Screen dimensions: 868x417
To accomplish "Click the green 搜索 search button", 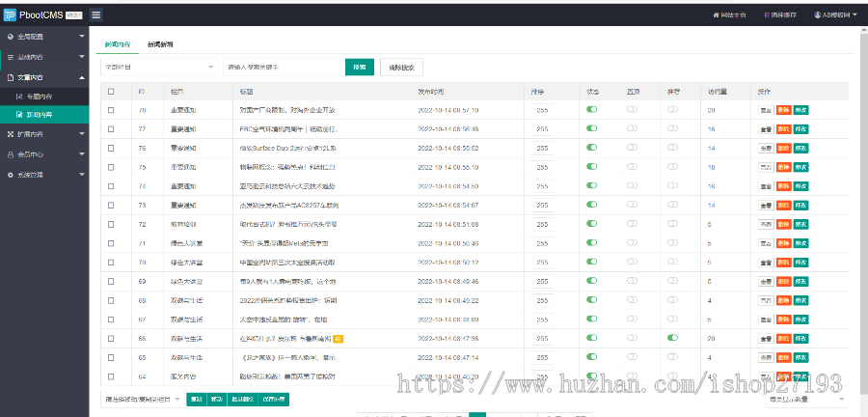I will coord(360,67).
